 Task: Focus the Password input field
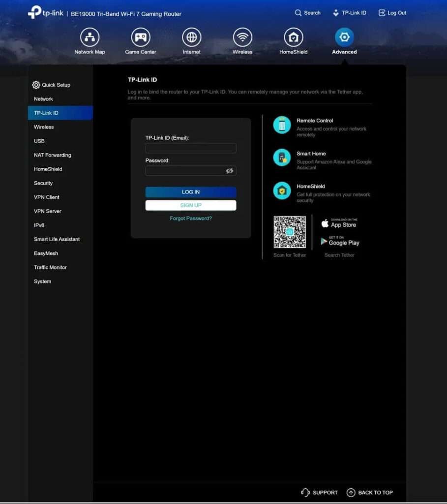191,171
